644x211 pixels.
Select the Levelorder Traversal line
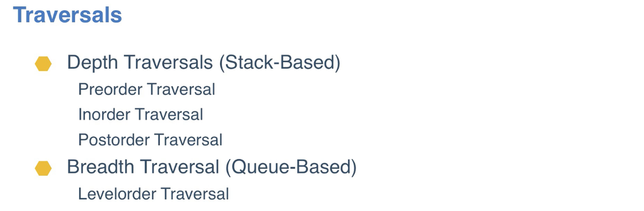pos(154,194)
